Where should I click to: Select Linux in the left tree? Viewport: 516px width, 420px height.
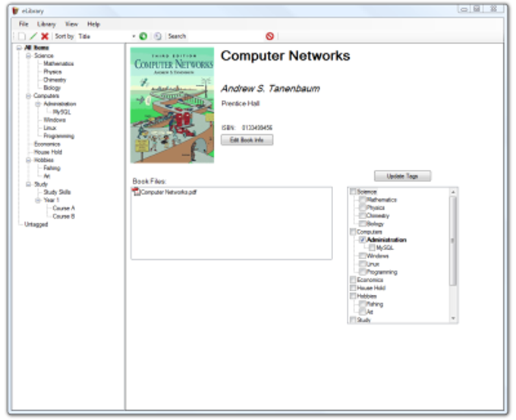pyautogui.click(x=50, y=128)
